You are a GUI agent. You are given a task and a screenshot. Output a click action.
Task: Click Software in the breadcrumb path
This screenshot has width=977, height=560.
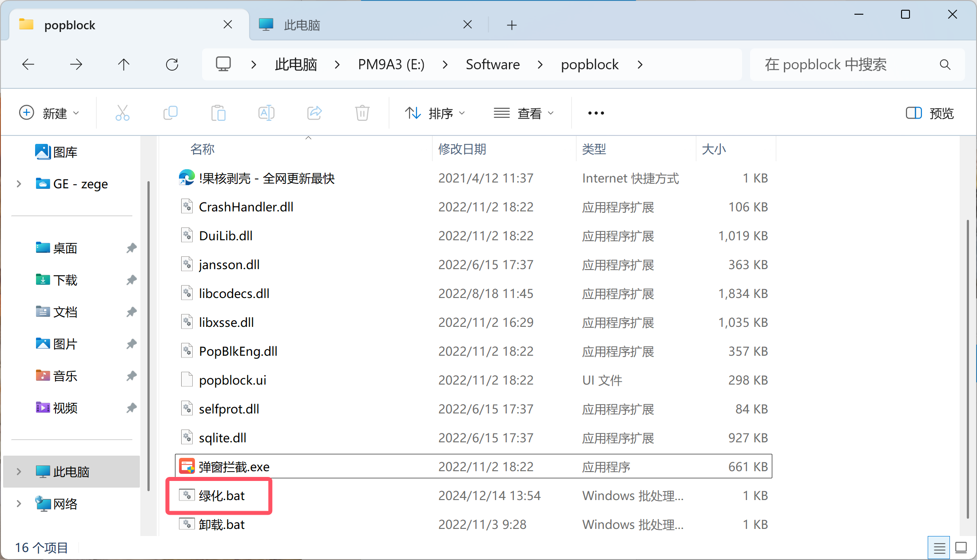coord(492,65)
